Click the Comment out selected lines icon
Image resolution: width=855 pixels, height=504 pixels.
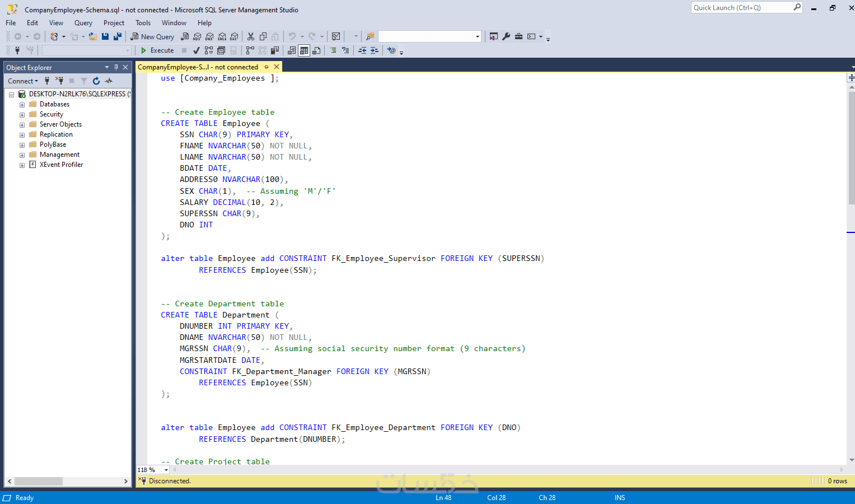click(333, 50)
